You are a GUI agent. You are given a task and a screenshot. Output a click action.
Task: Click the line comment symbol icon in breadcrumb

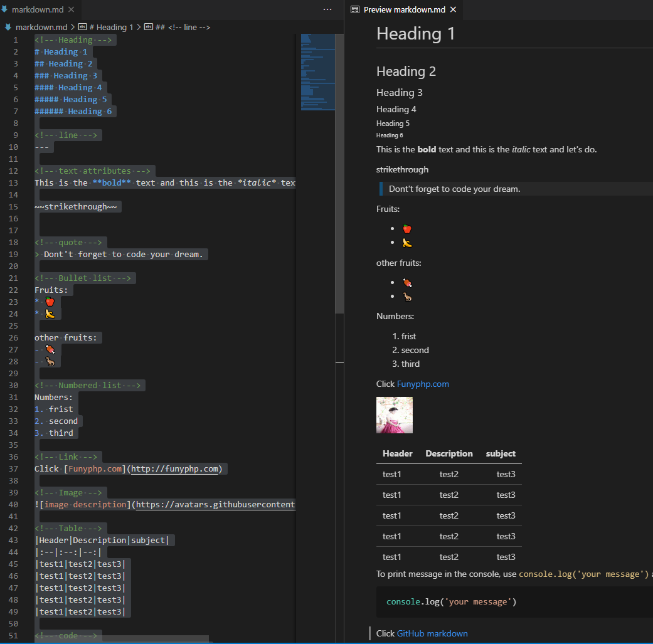pos(148,27)
